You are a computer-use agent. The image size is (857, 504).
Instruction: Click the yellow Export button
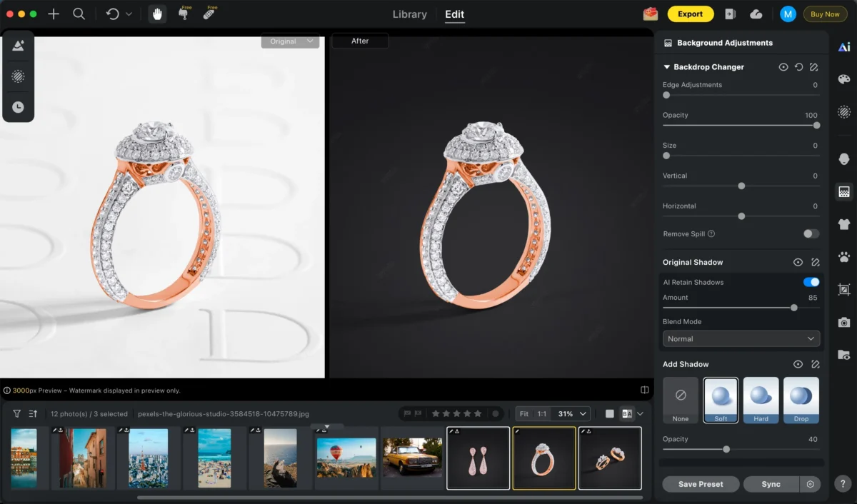pos(690,14)
